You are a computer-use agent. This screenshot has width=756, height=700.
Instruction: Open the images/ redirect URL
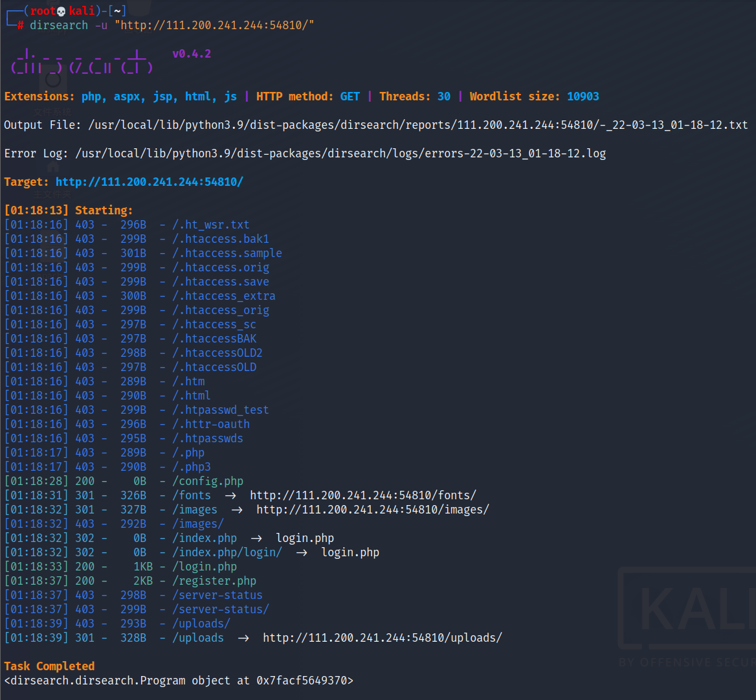[x=373, y=510]
